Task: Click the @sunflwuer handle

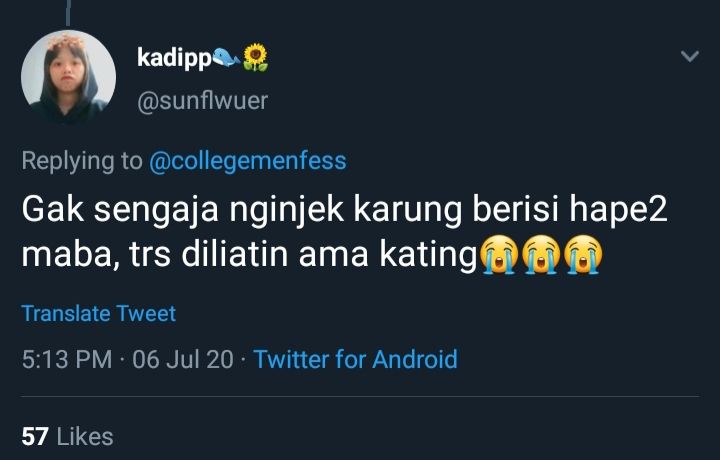Action: (x=202, y=101)
